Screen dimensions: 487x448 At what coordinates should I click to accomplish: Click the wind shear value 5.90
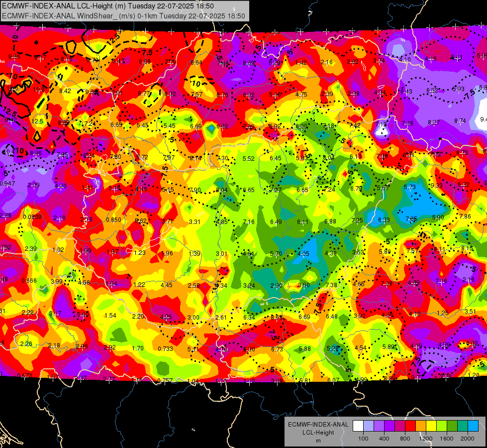tap(438, 218)
